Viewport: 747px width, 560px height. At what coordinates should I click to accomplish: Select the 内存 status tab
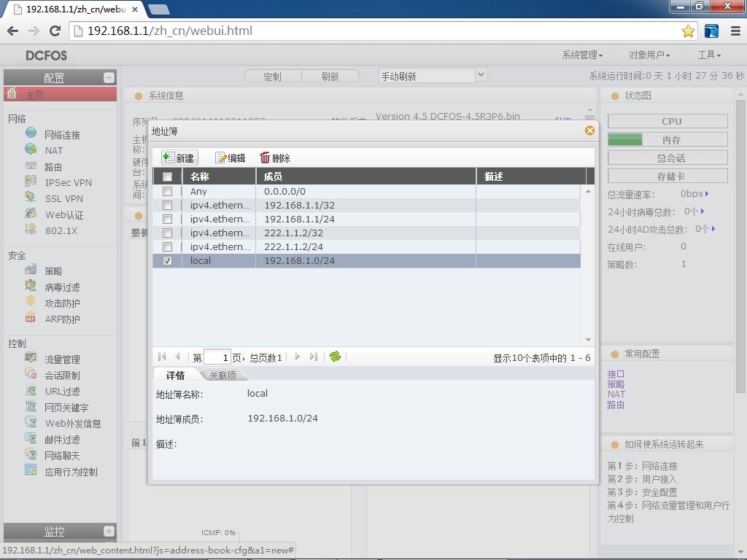[x=667, y=139]
